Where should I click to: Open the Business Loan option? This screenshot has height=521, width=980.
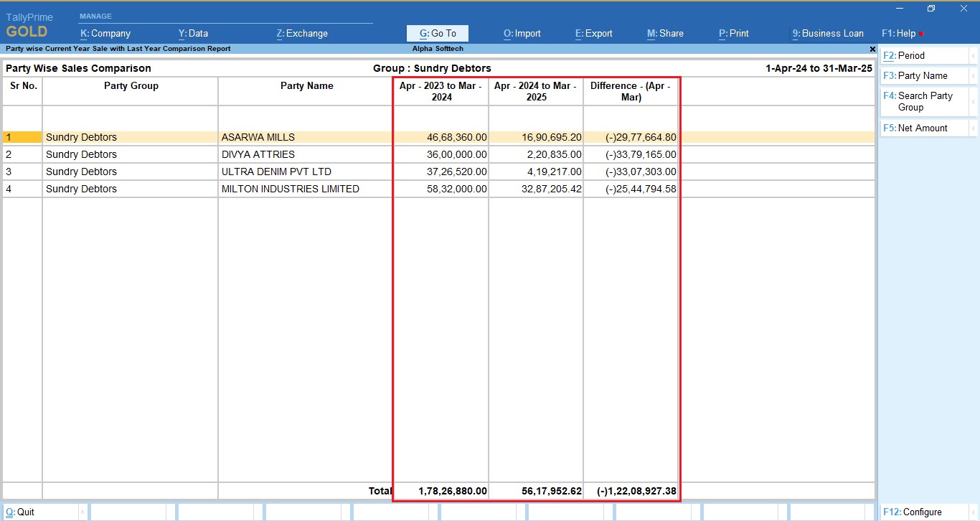click(x=828, y=33)
